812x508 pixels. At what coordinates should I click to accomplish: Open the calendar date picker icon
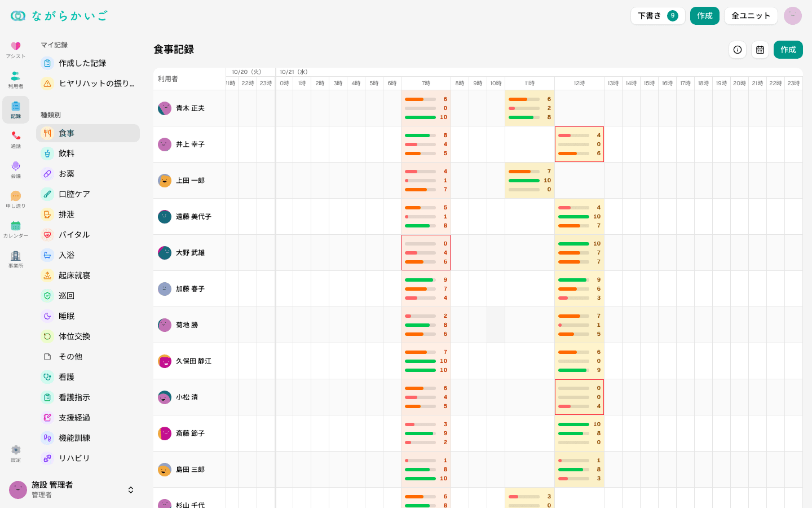[760, 50]
